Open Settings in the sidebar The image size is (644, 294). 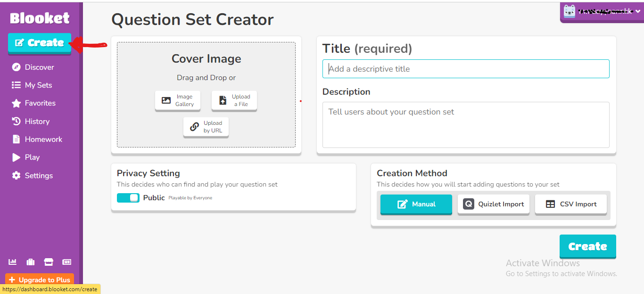click(33, 175)
